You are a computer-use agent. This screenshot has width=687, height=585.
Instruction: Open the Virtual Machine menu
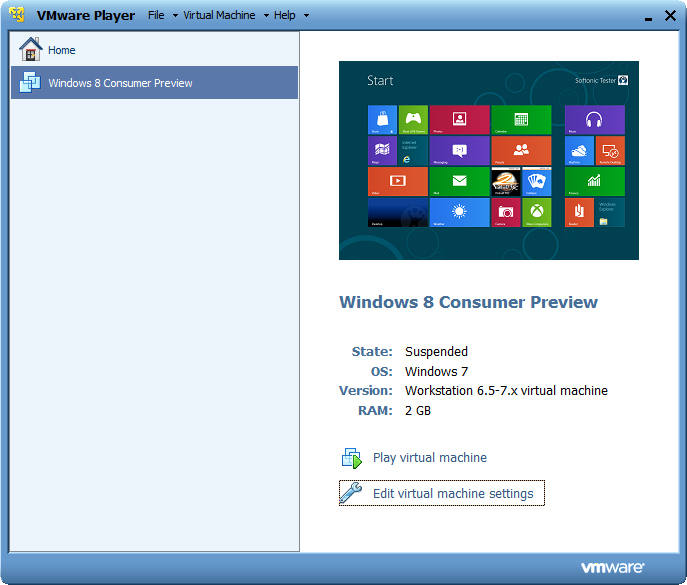click(x=219, y=15)
